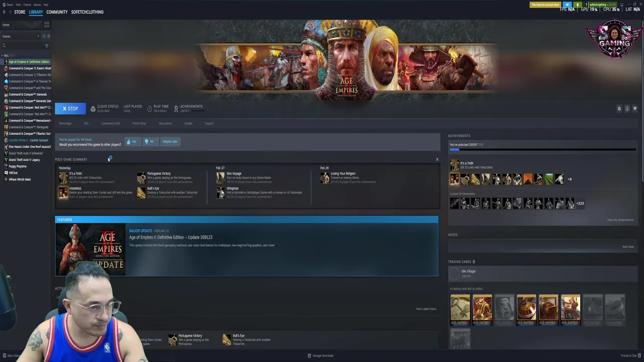
Task: Click the Bon Voyage achievement icon
Action: pyautogui.click(x=220, y=177)
